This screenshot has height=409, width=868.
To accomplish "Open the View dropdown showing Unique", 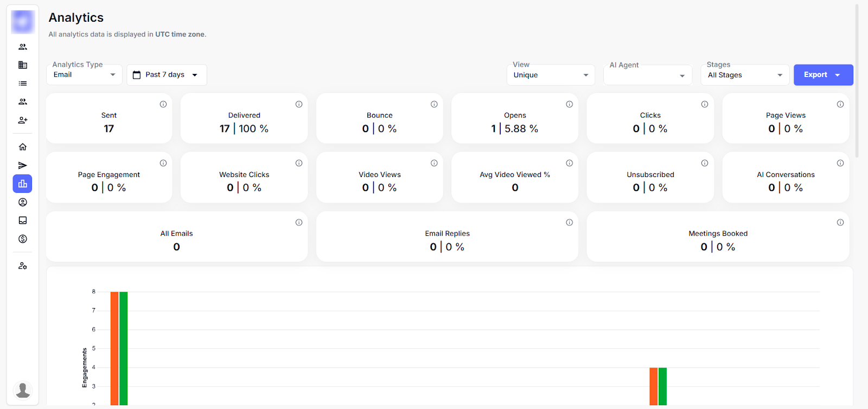I will tap(551, 75).
